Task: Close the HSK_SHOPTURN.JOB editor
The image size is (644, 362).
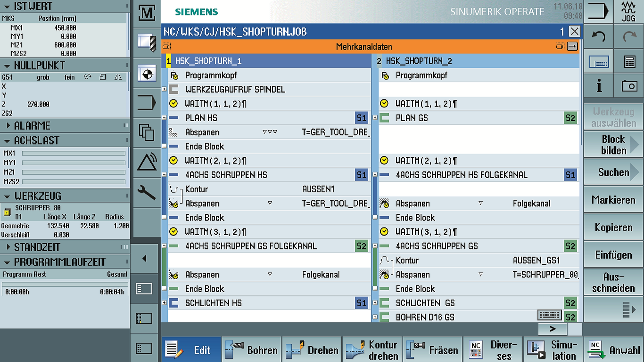Action: coord(575,32)
